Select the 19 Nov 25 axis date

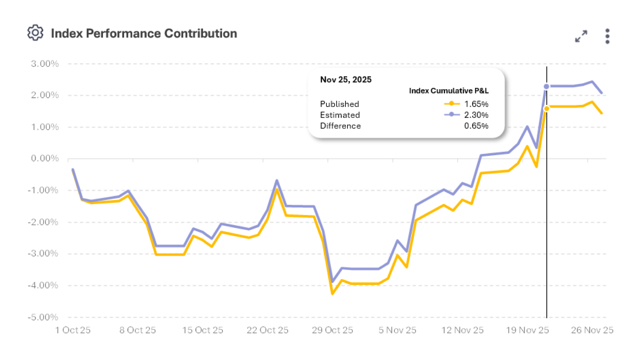click(527, 330)
